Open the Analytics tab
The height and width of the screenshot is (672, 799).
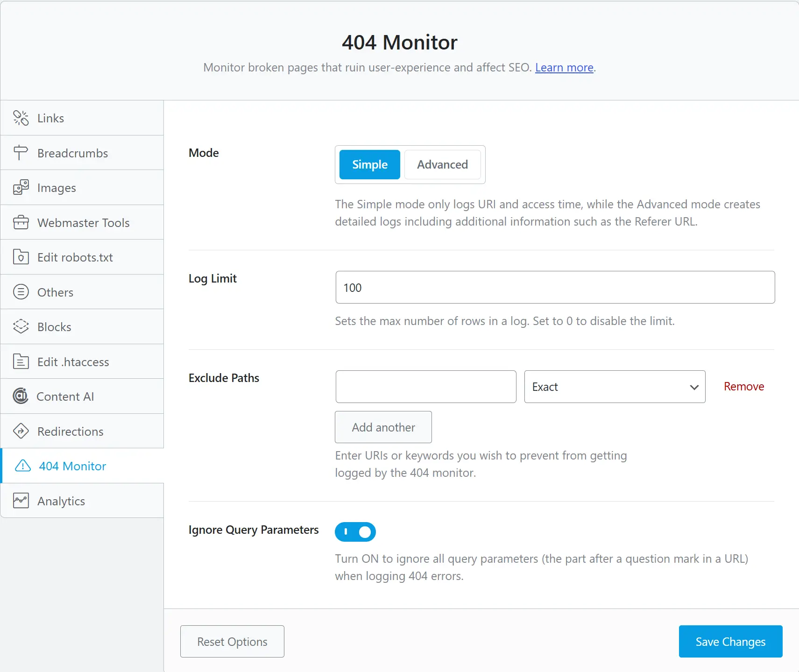click(82, 501)
